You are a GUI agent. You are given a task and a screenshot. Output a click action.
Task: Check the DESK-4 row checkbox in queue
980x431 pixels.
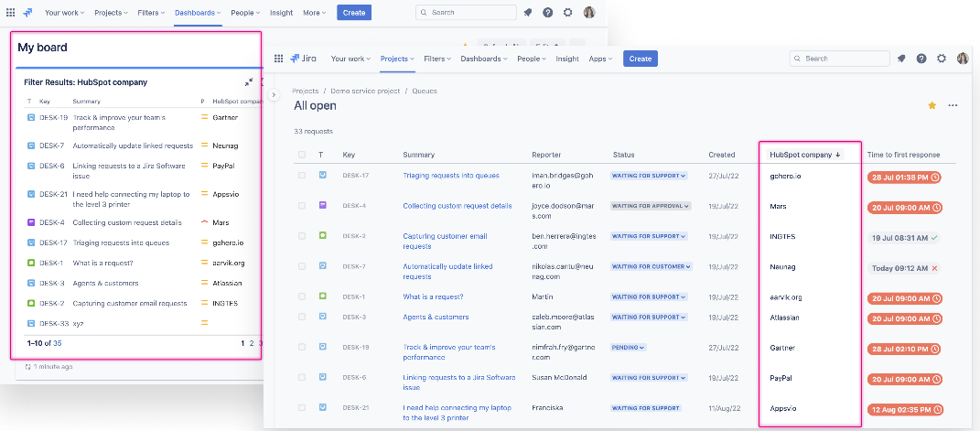pos(302,206)
